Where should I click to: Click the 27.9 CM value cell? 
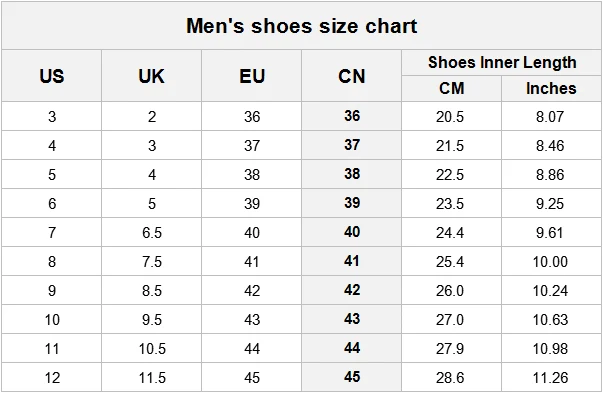(450, 349)
